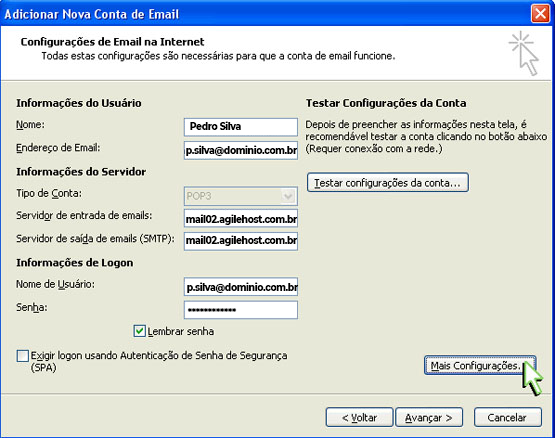Click the Nome field with Pedro Silva
Screen dimensions: 555x438
pos(241,127)
